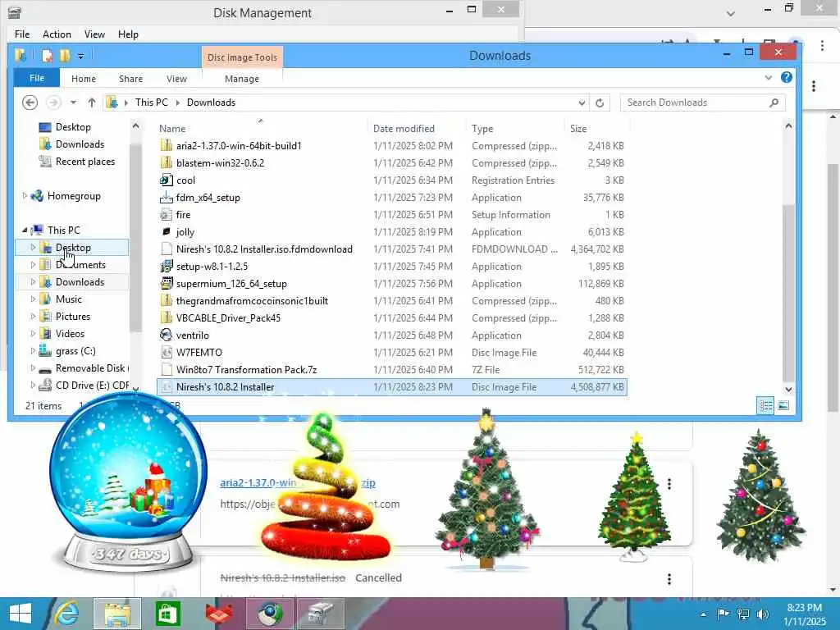Screen dimensions: 840x630
Task: Open Help menu in Disk Management
Action: pyautogui.click(x=128, y=34)
